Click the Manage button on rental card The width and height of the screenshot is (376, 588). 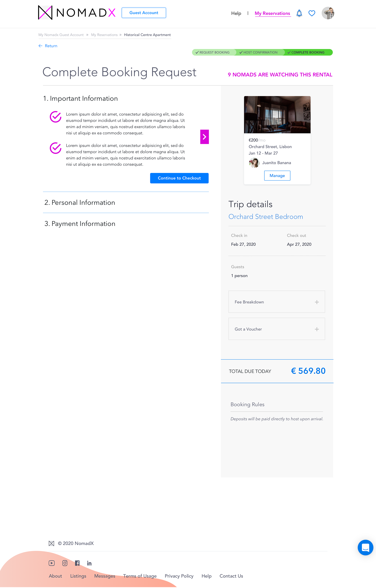tap(277, 176)
